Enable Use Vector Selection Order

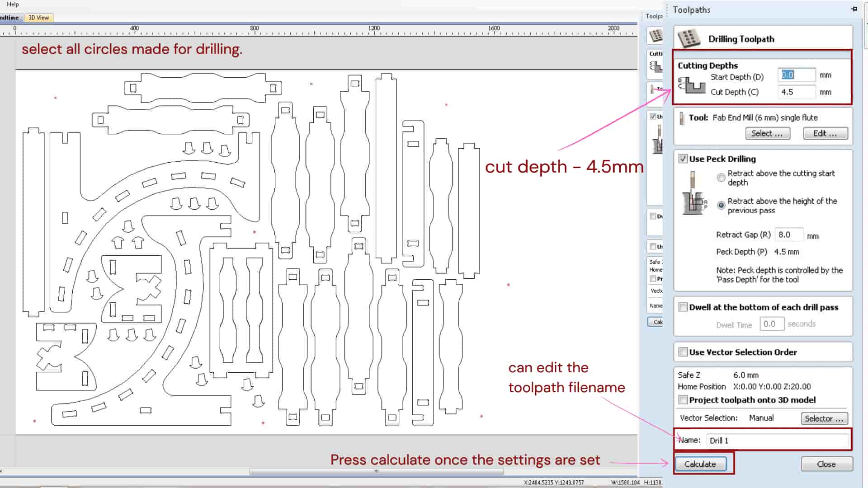click(683, 352)
